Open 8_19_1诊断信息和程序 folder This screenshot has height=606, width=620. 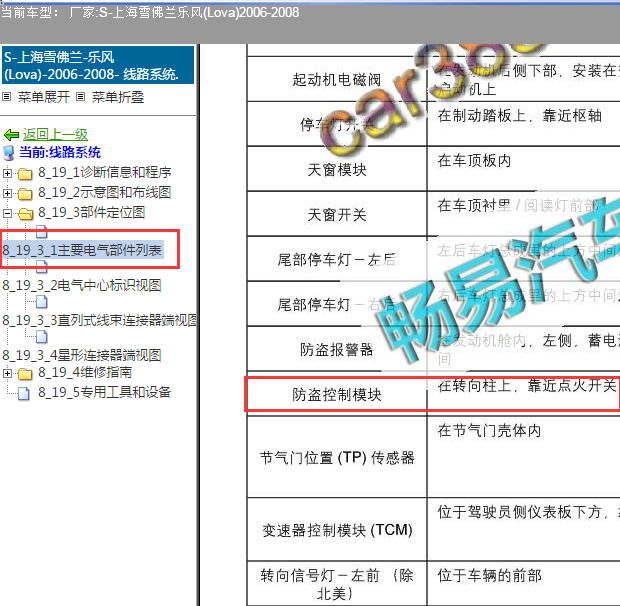[104, 173]
